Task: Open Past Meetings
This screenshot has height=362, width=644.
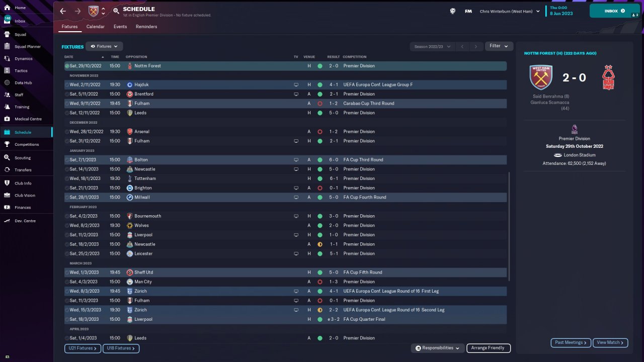Action: coord(571,342)
